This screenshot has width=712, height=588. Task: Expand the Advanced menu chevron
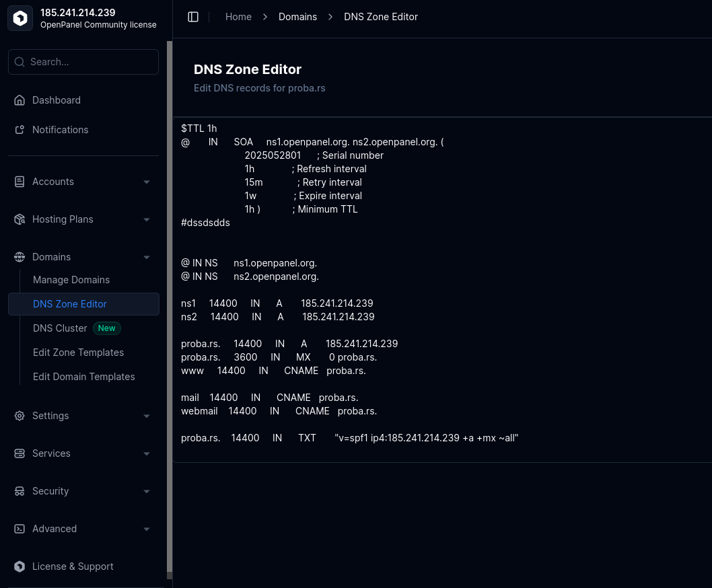click(147, 529)
